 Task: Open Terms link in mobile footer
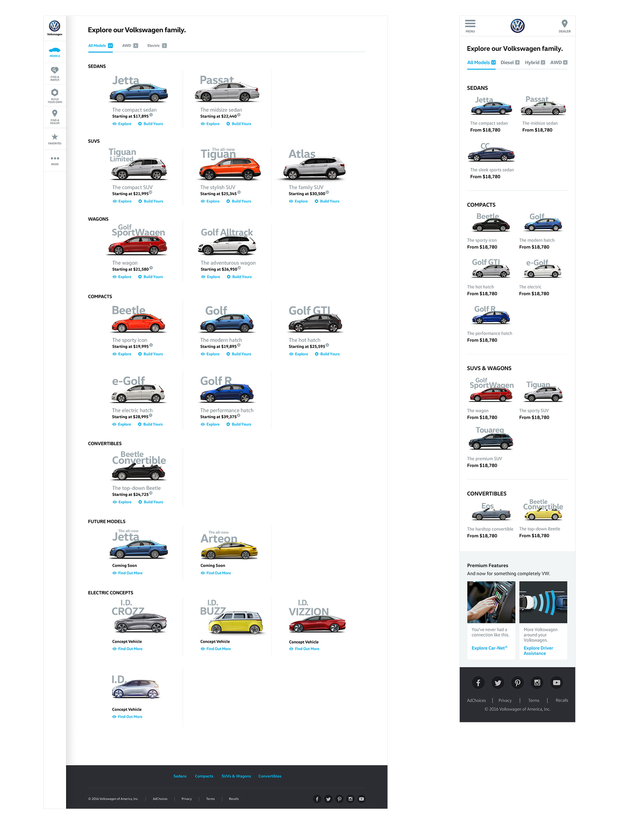[x=534, y=701]
